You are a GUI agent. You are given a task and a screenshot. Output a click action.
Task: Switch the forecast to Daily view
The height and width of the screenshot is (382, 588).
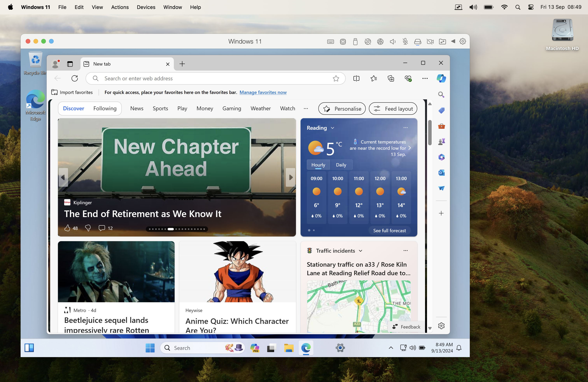[x=341, y=165]
